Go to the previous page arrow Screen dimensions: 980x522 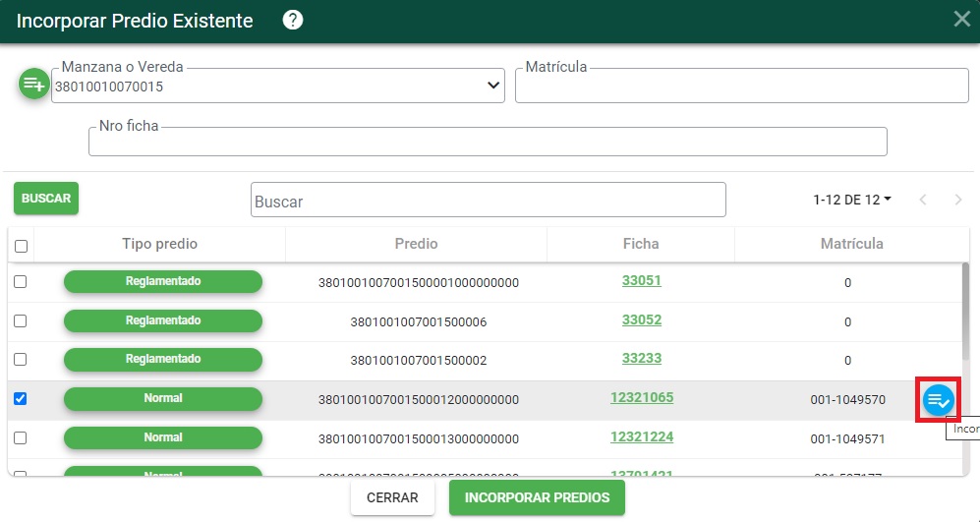[x=923, y=200]
